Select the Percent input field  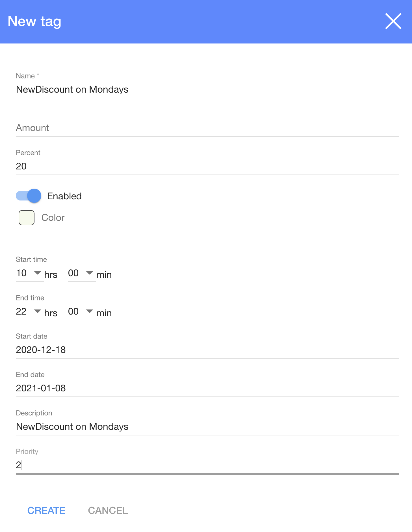click(x=207, y=166)
